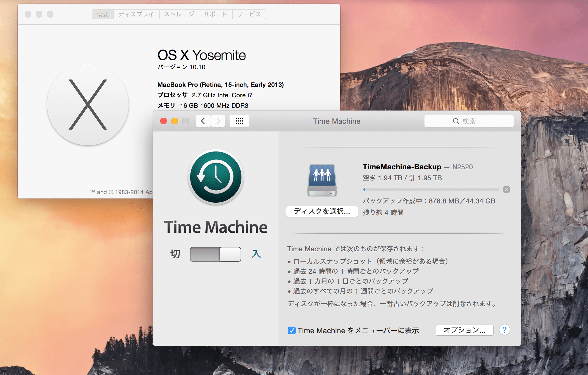Click the TimeMachine-Backup disk name

(x=402, y=167)
